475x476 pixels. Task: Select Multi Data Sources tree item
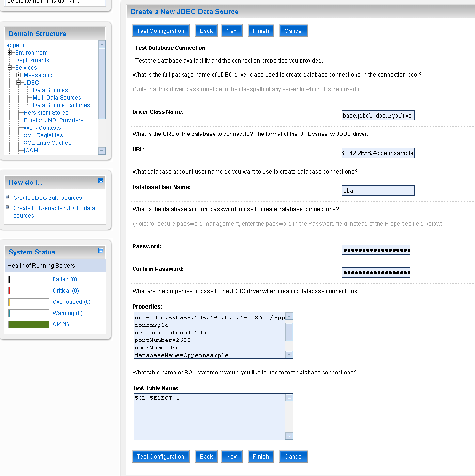(57, 98)
